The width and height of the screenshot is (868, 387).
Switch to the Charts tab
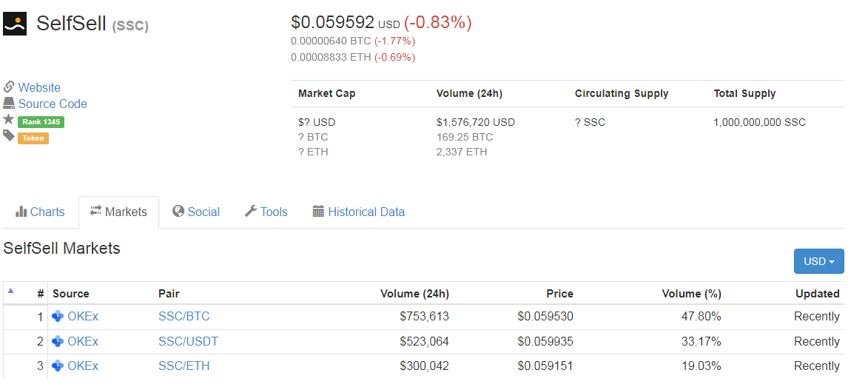(40, 212)
